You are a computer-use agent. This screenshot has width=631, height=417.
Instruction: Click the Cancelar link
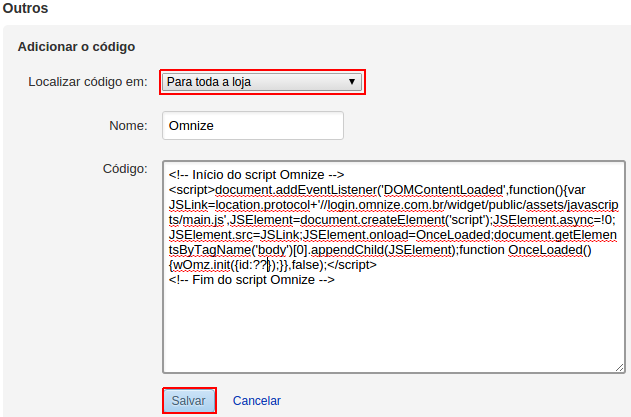coord(256,400)
